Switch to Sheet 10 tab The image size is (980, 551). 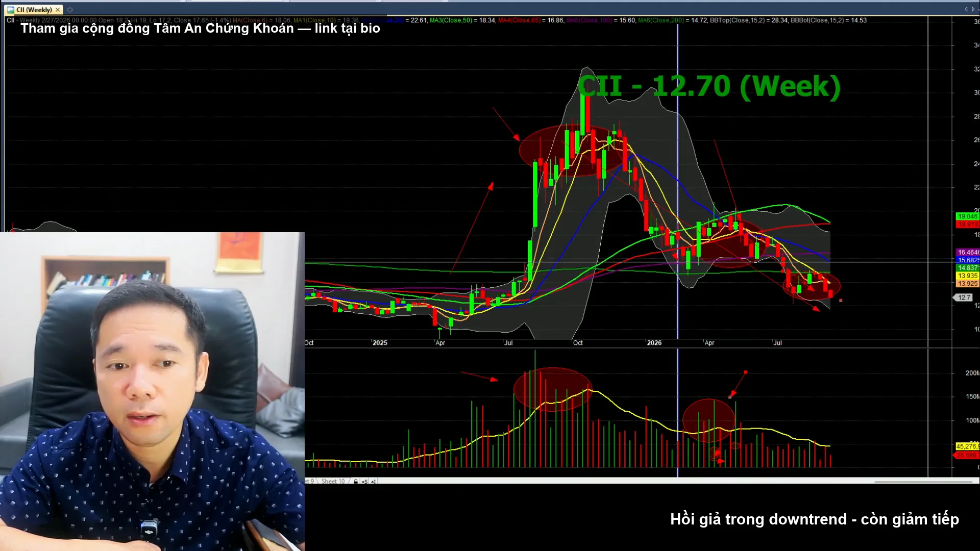pos(333,481)
